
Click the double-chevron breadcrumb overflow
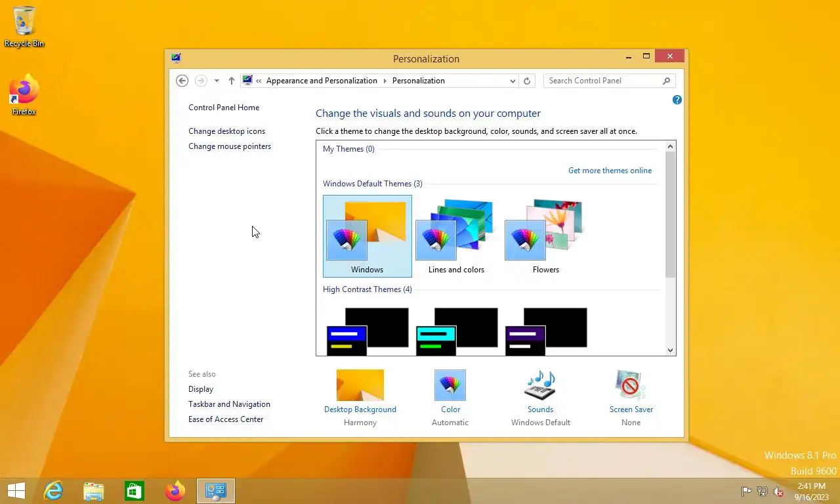[259, 81]
